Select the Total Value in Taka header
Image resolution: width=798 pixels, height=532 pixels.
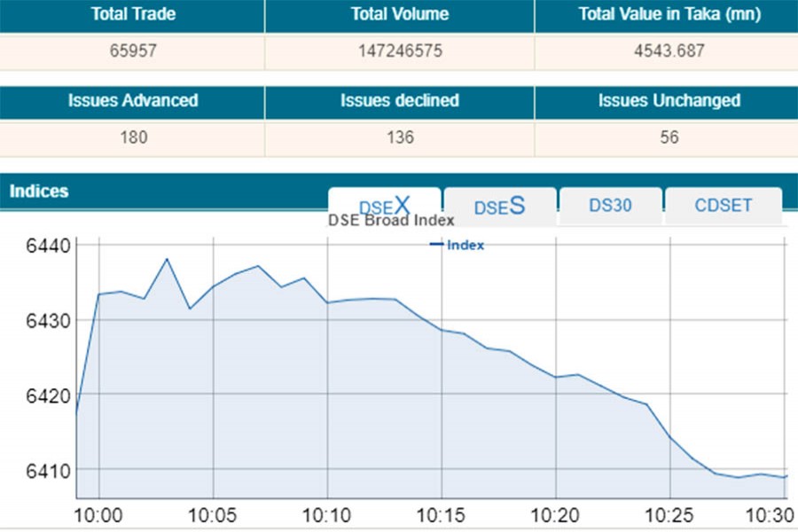666,14
